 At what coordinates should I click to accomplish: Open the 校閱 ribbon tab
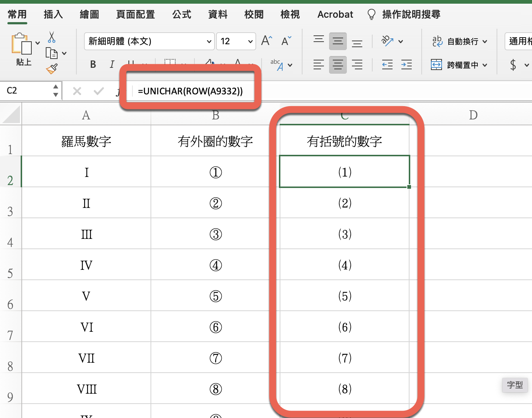click(254, 14)
